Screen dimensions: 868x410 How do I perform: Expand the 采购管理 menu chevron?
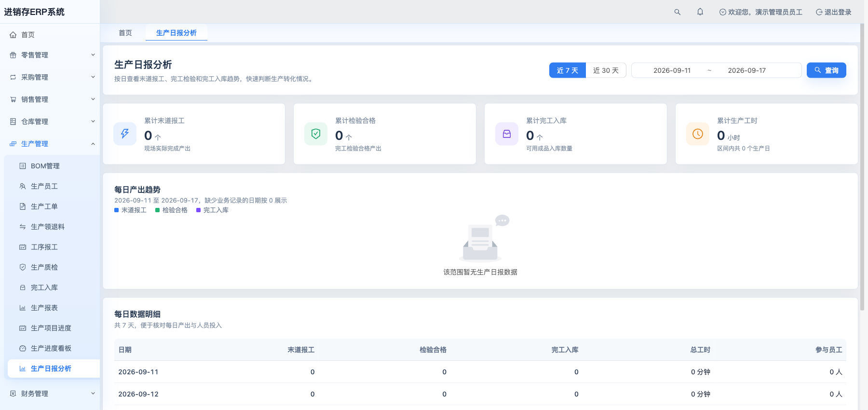[93, 77]
